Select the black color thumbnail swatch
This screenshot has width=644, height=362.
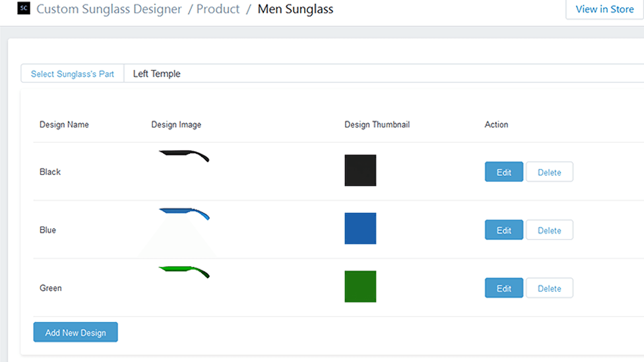pyautogui.click(x=360, y=171)
